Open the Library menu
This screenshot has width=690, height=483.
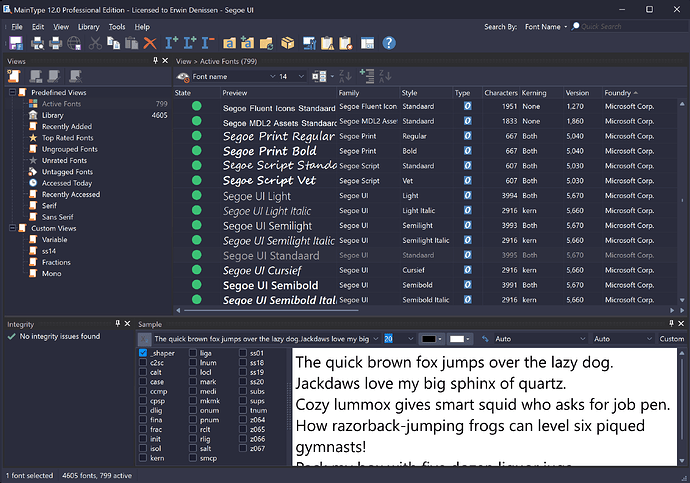pyautogui.click(x=88, y=27)
